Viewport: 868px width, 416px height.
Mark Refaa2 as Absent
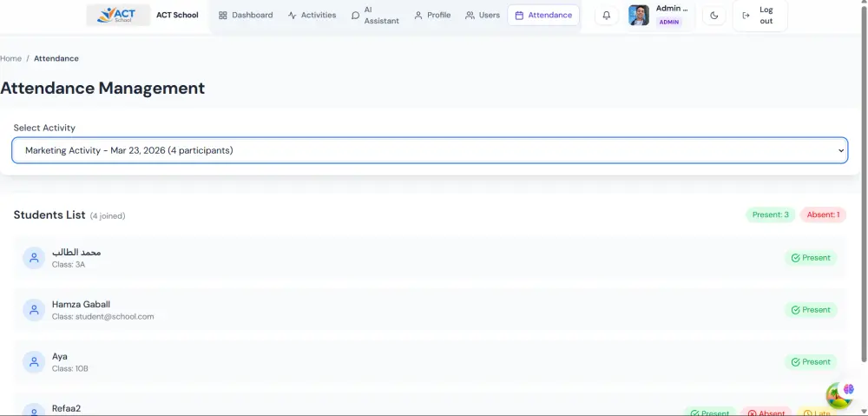point(766,413)
